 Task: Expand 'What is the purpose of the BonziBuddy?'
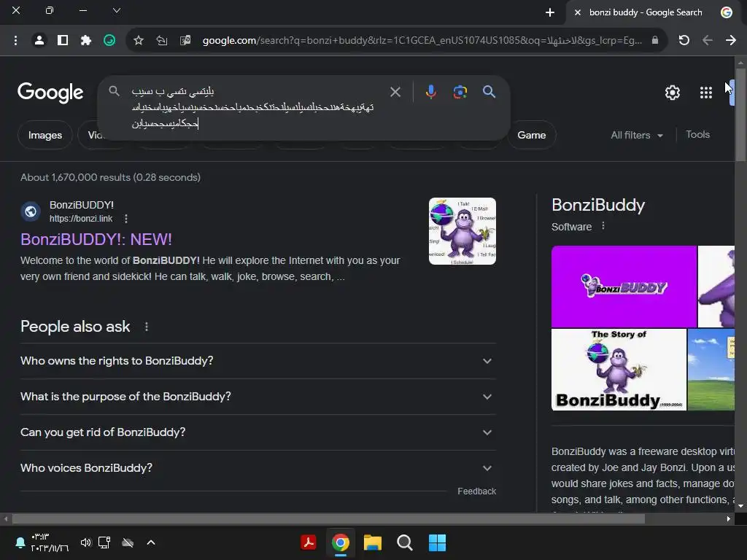(x=258, y=397)
